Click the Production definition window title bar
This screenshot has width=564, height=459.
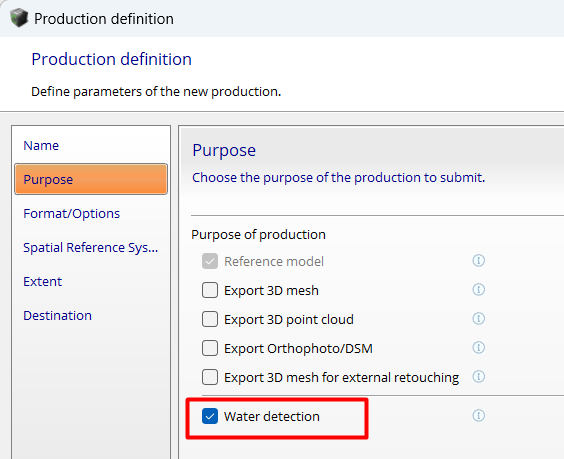[282, 18]
